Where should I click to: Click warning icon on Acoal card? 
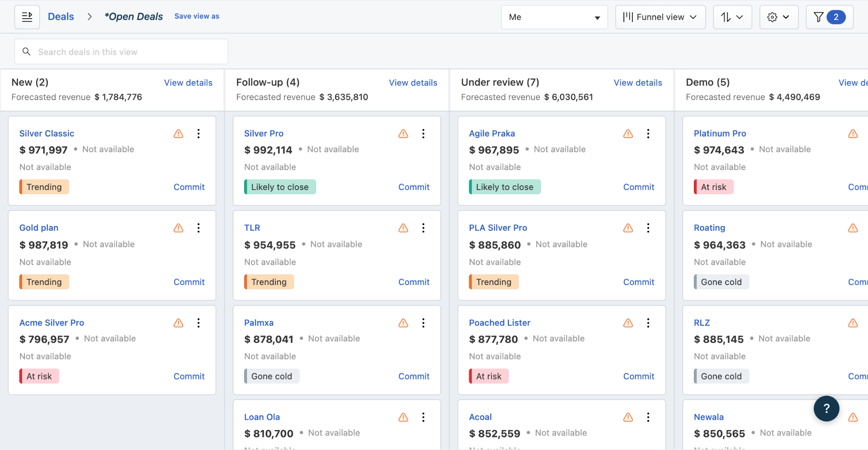628,417
